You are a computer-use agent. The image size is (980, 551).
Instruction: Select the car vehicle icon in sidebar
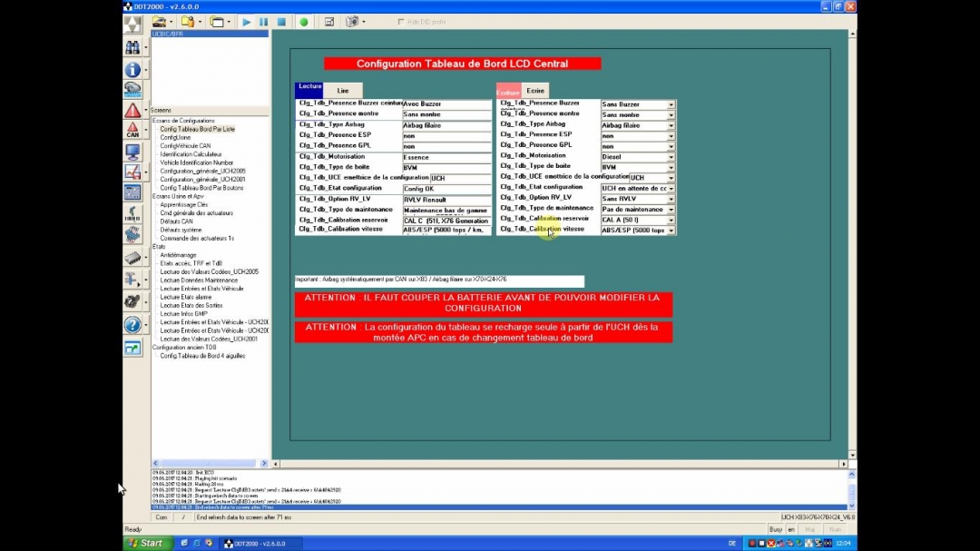pos(132,90)
